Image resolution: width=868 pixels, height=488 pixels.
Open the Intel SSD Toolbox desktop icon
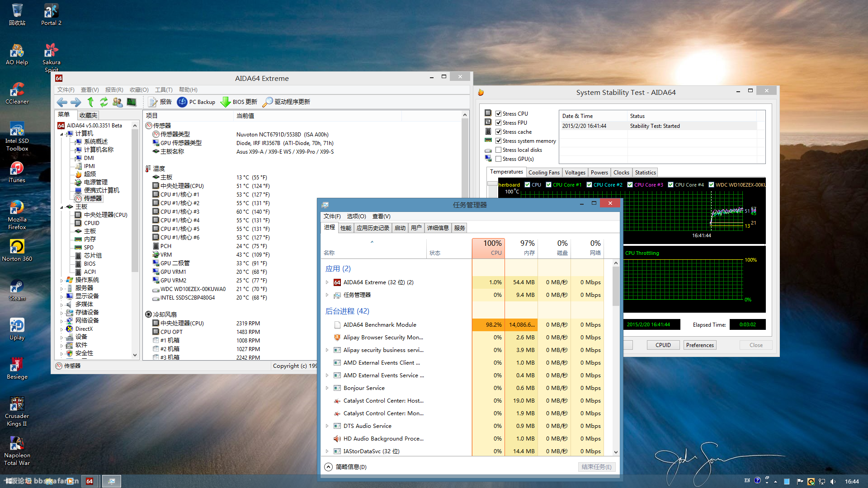point(17,136)
